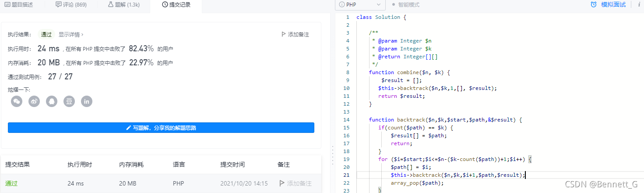Open the PHP language dropdown
Viewport: 644px width, 193px height.
pos(361,5)
